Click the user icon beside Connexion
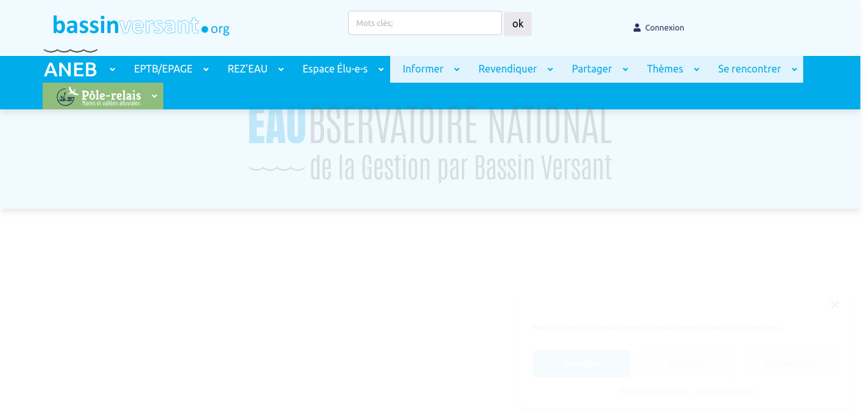This screenshot has height=414, width=868. pyautogui.click(x=637, y=28)
